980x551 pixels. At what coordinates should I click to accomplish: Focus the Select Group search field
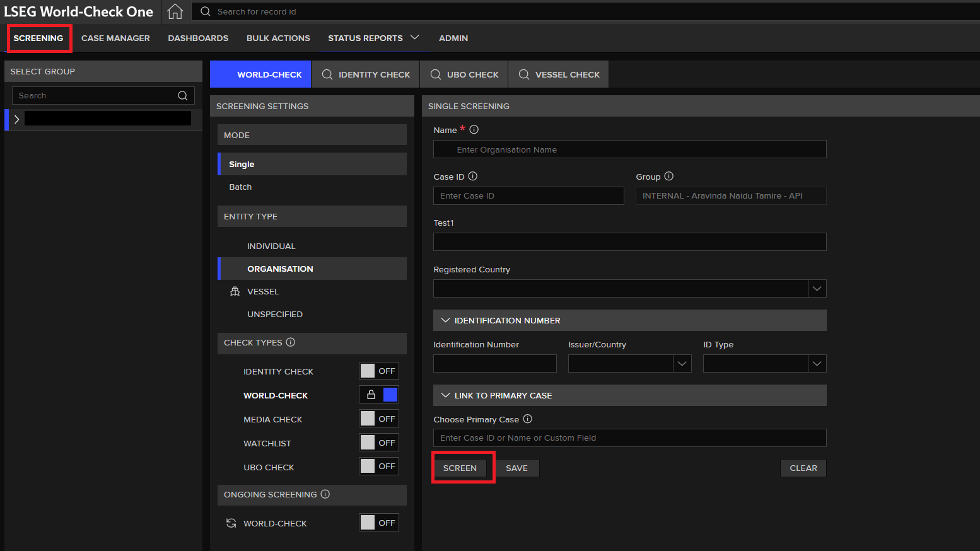tap(103, 96)
